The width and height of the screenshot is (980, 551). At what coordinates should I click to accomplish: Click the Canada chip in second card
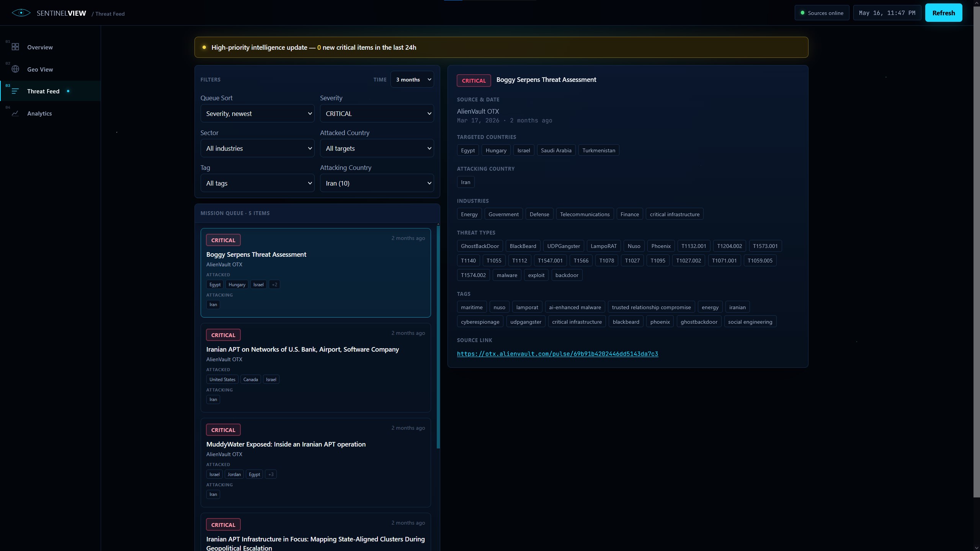(x=250, y=380)
